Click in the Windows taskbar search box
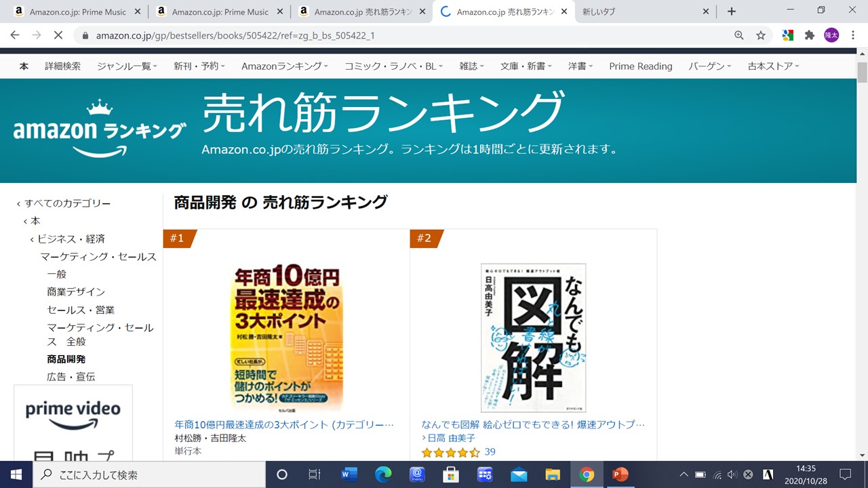The width and height of the screenshot is (868, 488). (149, 474)
